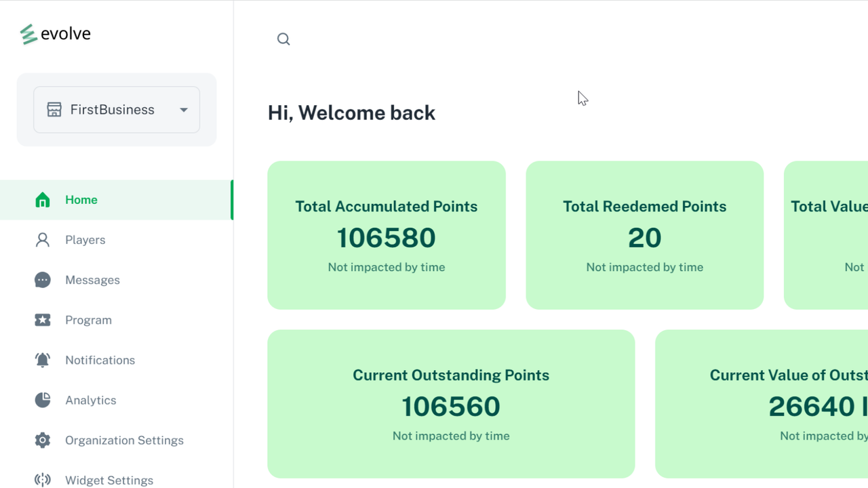Click the Players person icon
Image resolution: width=868 pixels, height=488 pixels.
pos(43,239)
